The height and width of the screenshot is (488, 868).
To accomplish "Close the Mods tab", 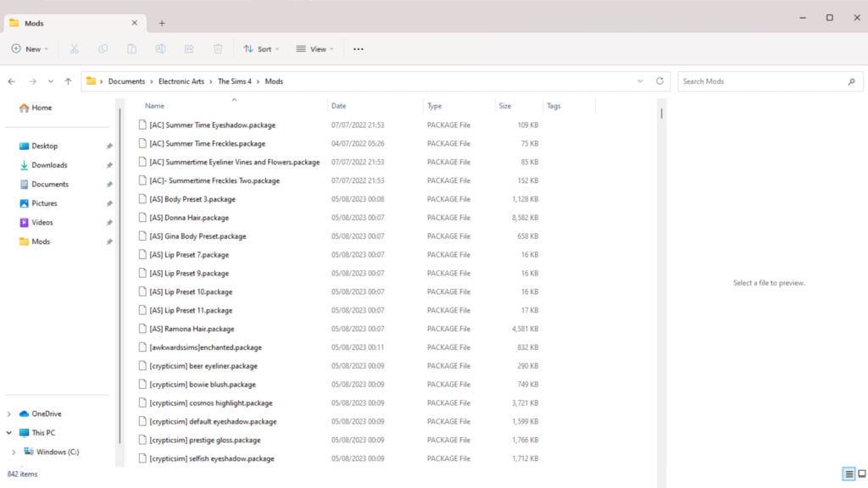I will pos(135,23).
